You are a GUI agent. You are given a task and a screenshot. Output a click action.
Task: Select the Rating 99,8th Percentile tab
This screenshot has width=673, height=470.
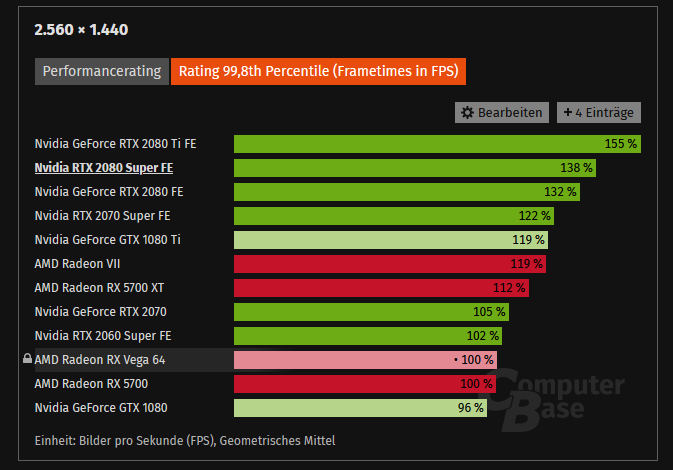pyautogui.click(x=318, y=71)
